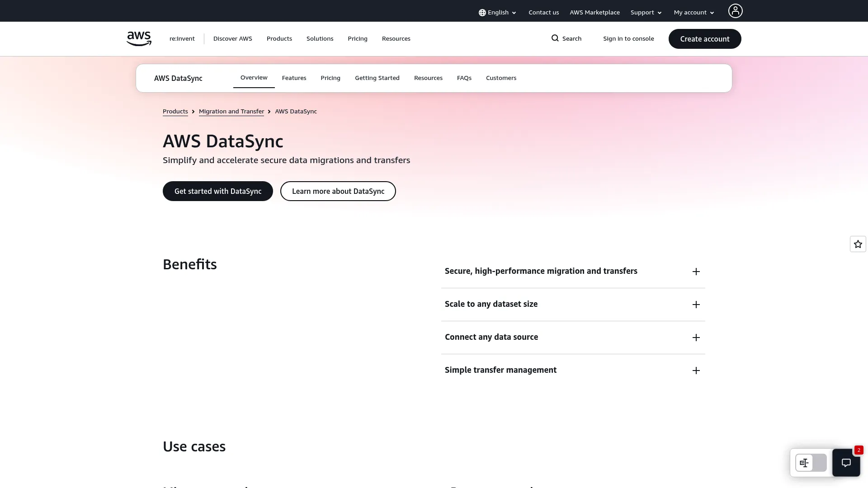868x488 pixels.
Task: Select the Overview tab
Action: coord(254,78)
